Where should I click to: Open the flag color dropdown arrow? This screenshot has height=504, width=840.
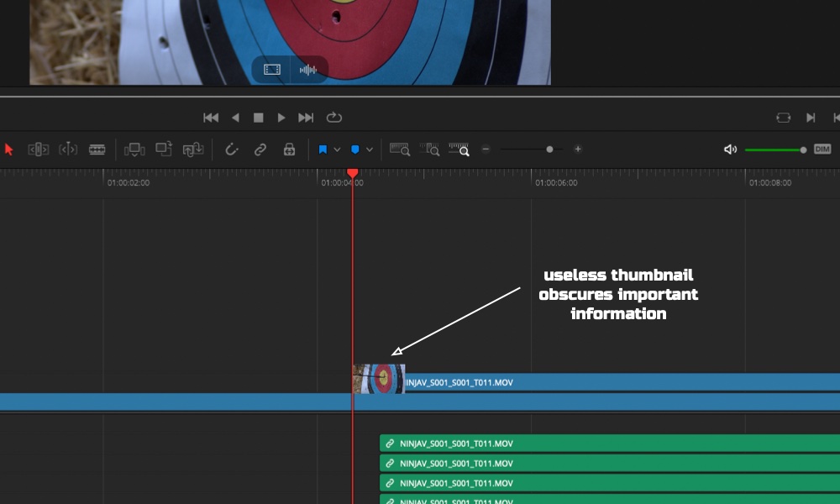[337, 150]
